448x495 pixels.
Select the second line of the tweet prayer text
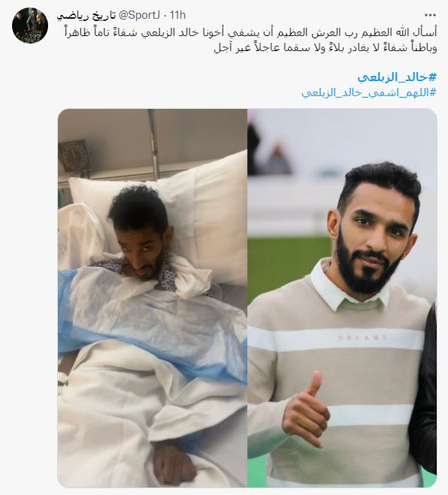[x=325, y=48]
